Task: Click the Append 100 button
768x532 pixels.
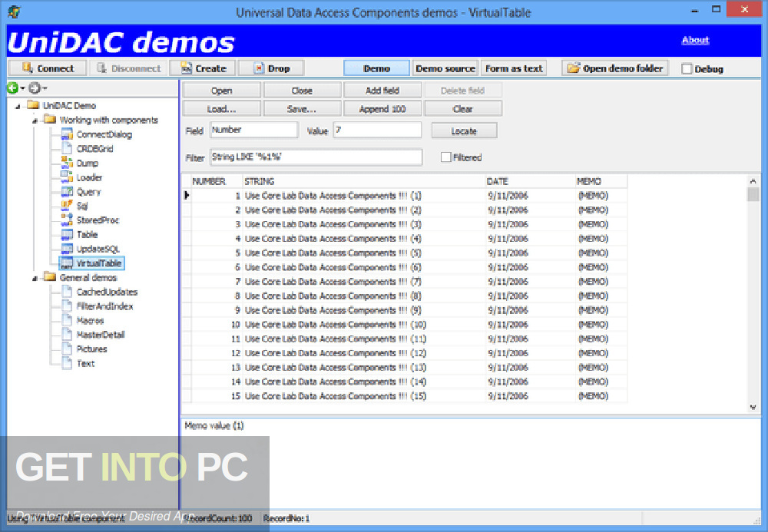Action: [382, 109]
